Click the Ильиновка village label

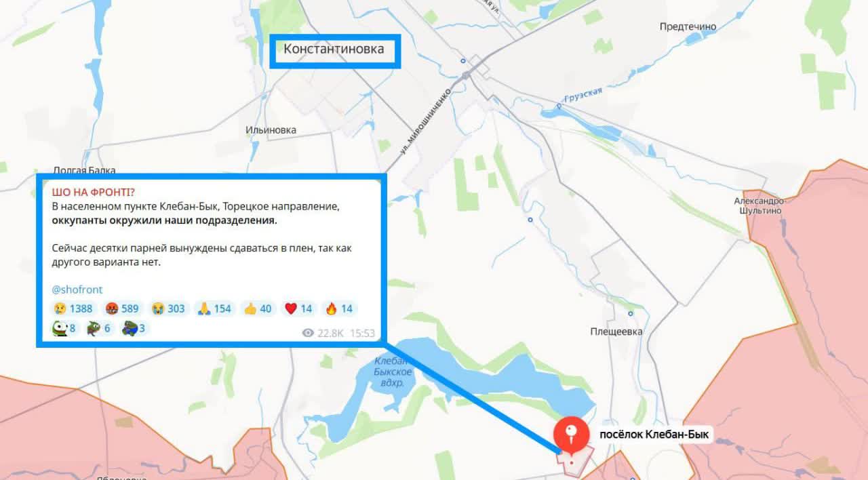point(271,129)
